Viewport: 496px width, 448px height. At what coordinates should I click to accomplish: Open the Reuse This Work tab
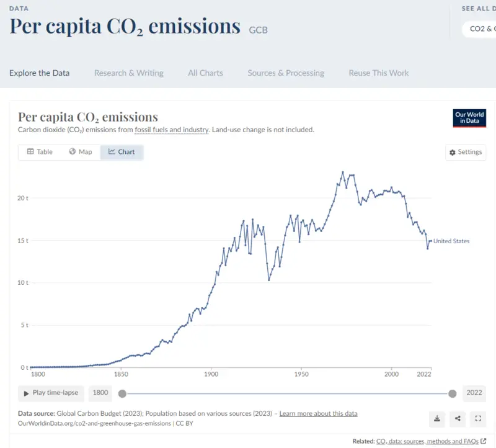click(x=379, y=73)
